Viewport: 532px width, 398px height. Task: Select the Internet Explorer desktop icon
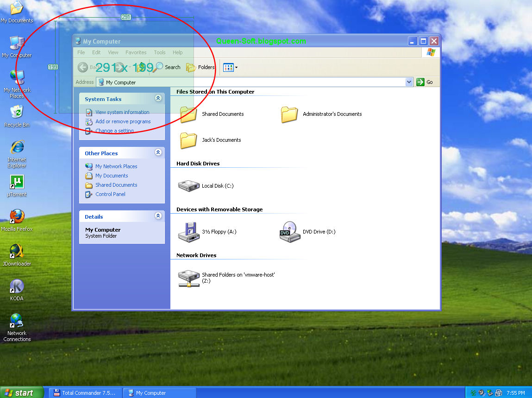(17, 154)
